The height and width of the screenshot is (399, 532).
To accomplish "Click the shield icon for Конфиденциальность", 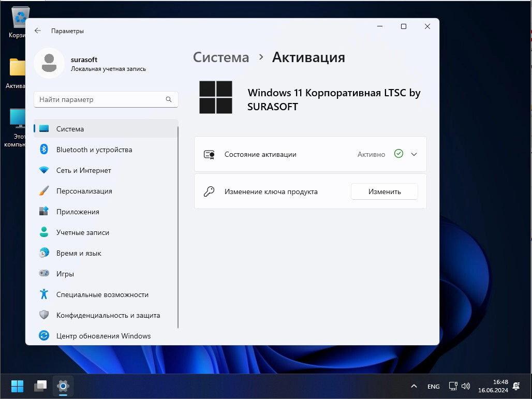I will 44,315.
